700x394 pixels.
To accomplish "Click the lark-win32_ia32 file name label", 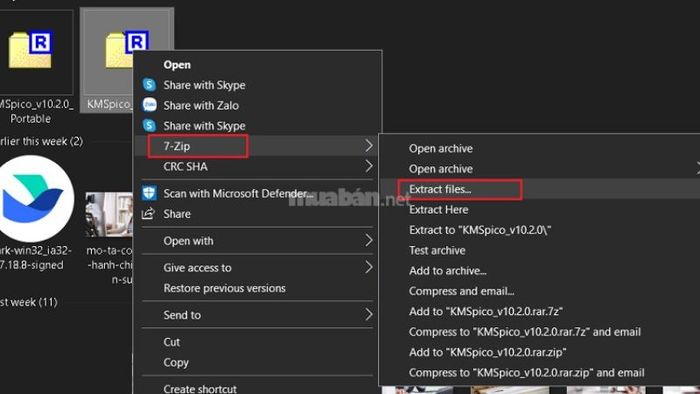I will (36, 257).
